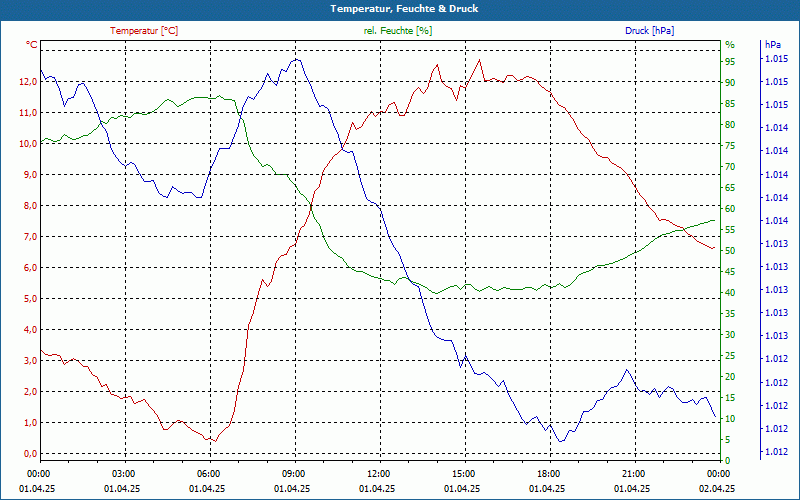Click temperature axis value "2,0"
Viewport: 800px width, 500px height.
pos(30,392)
